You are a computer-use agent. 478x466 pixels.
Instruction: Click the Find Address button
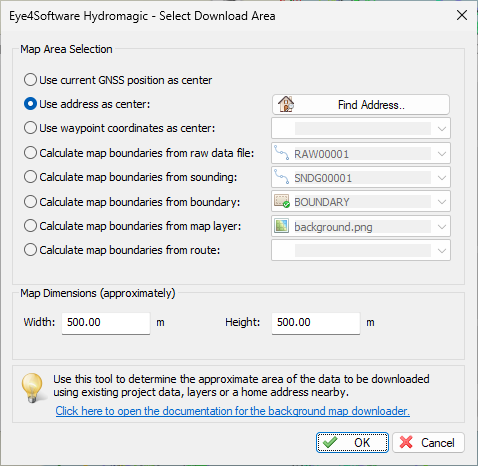point(361,105)
